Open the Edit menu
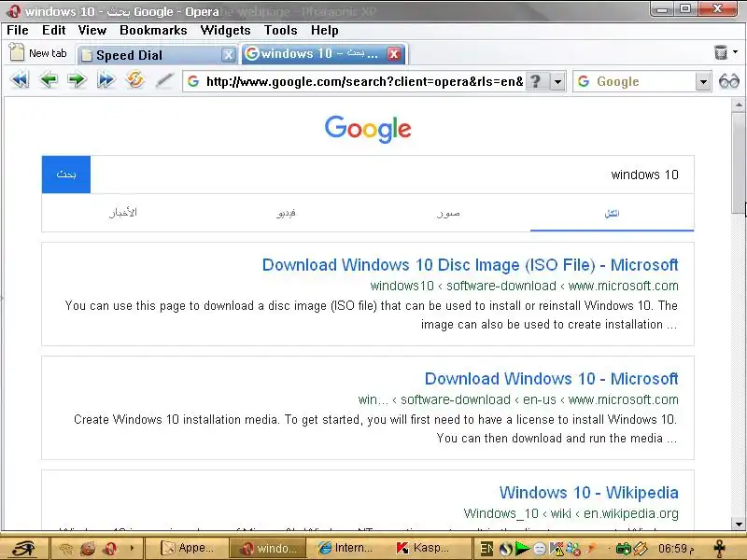747x560 pixels. coord(53,30)
